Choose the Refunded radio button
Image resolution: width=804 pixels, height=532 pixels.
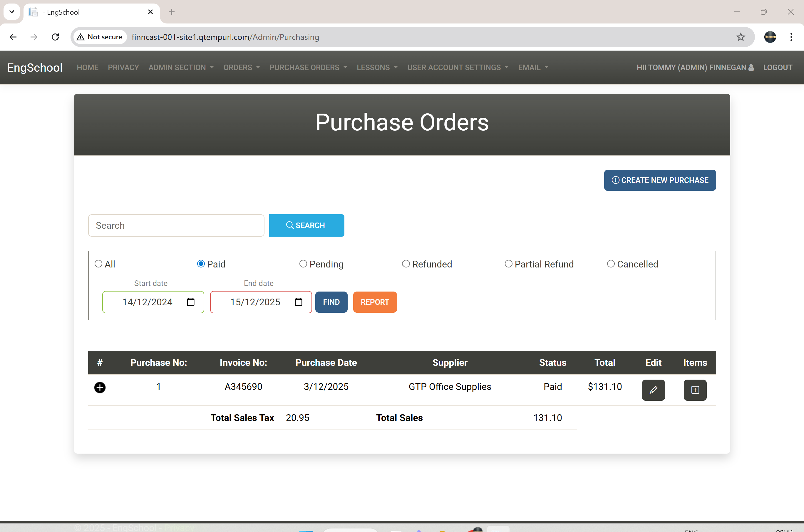406,264
